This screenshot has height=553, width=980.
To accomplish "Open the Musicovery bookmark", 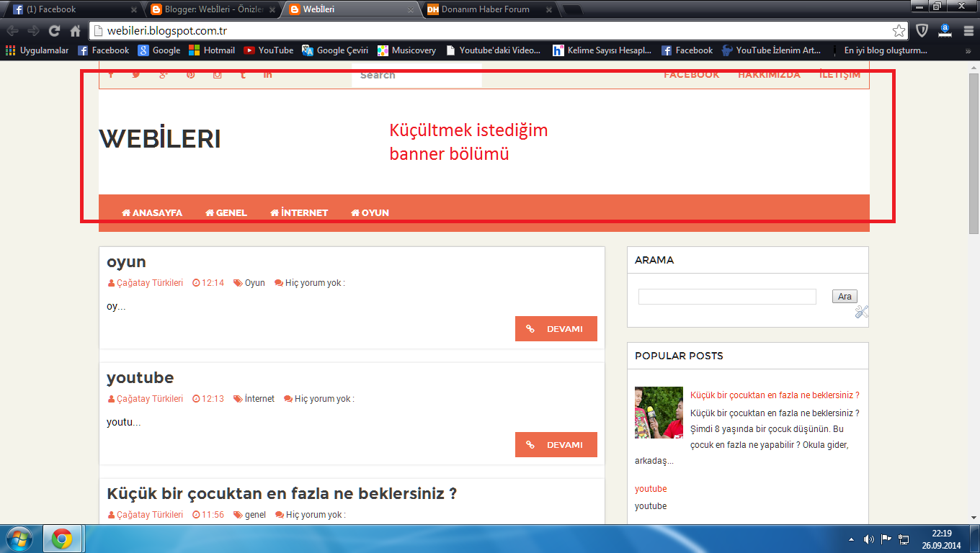I will 406,50.
